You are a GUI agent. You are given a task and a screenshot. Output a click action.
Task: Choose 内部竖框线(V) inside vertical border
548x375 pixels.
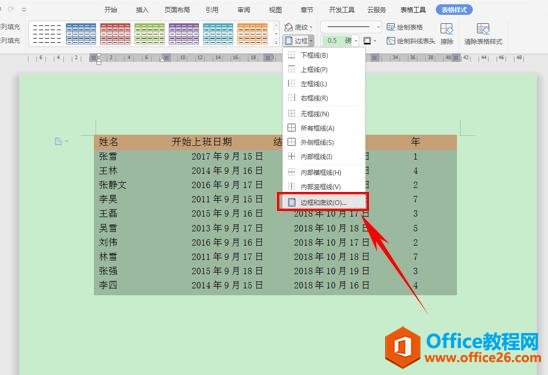(324, 187)
